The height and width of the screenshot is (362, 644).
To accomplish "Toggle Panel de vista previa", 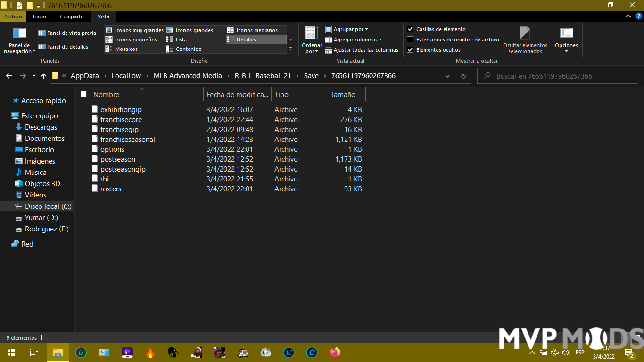I will coord(67,33).
